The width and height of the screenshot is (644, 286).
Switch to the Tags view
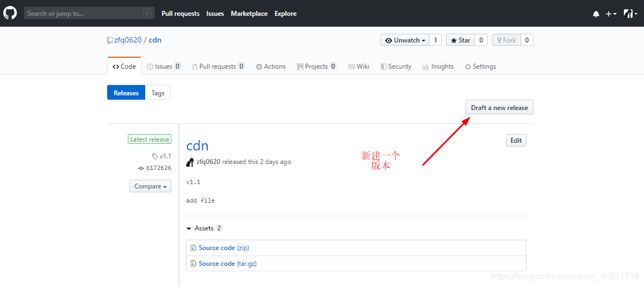[x=158, y=93]
